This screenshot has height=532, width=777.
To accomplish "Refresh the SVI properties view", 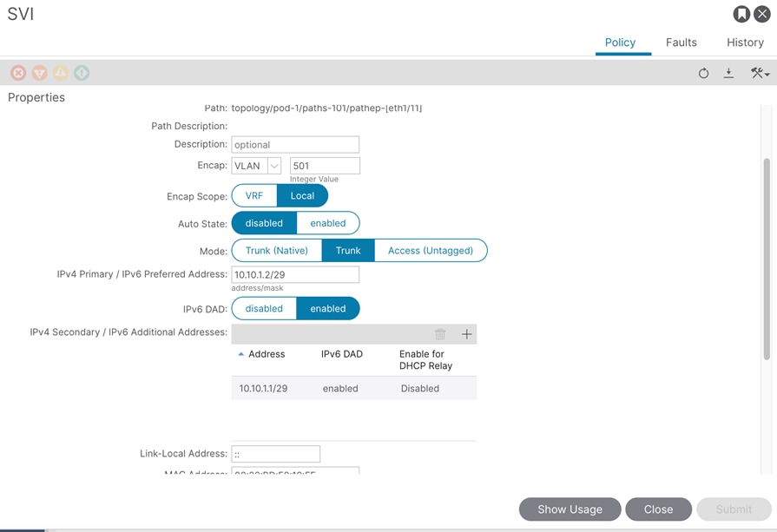I will [x=704, y=74].
